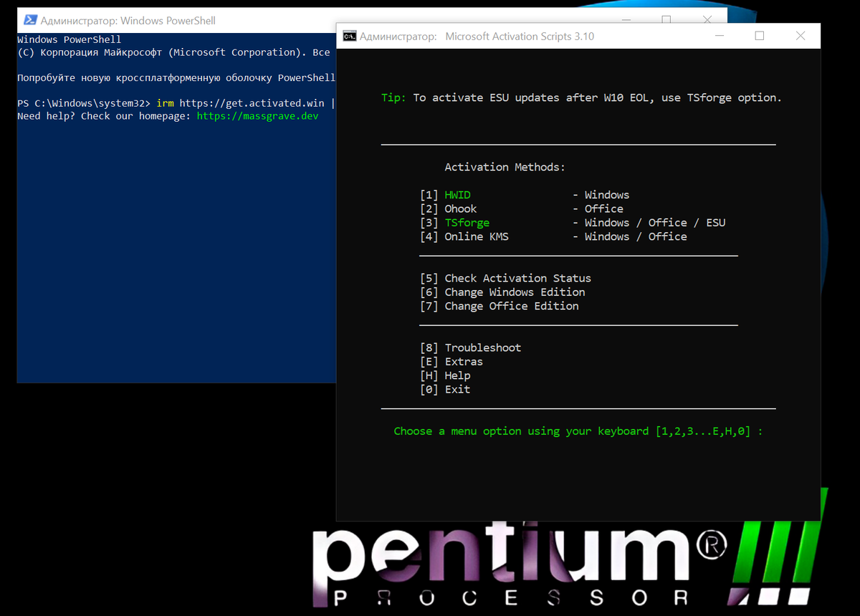Open the https://massgrave.dev link in PowerShell
The width and height of the screenshot is (860, 616).
coord(257,115)
